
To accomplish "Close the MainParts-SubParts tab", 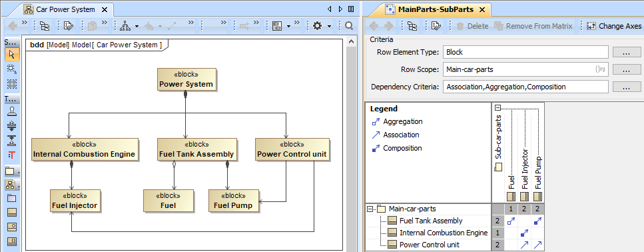I will click(x=483, y=9).
